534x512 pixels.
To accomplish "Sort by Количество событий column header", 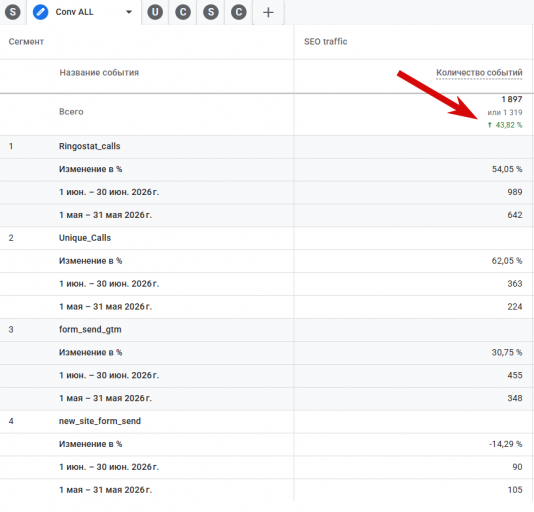I will (479, 73).
